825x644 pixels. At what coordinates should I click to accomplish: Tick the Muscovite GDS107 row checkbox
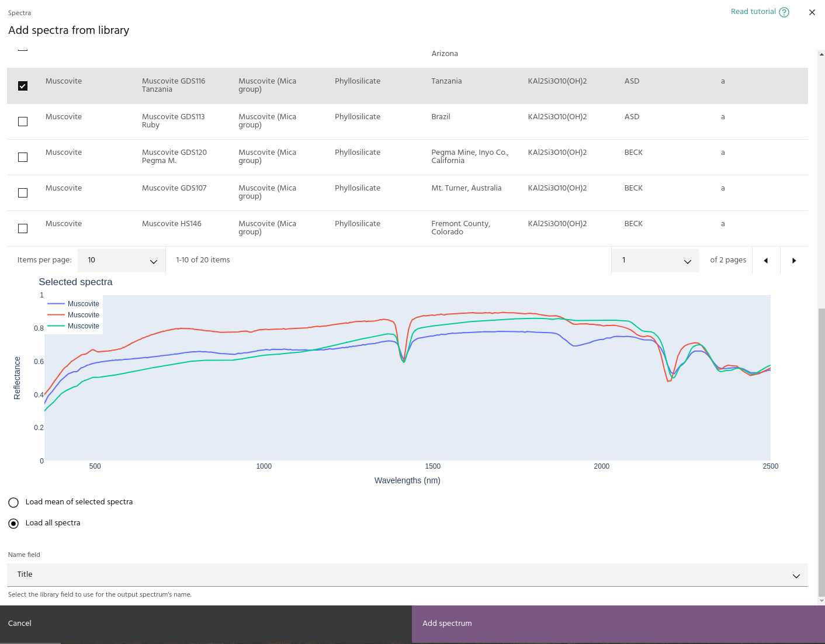[x=23, y=193]
